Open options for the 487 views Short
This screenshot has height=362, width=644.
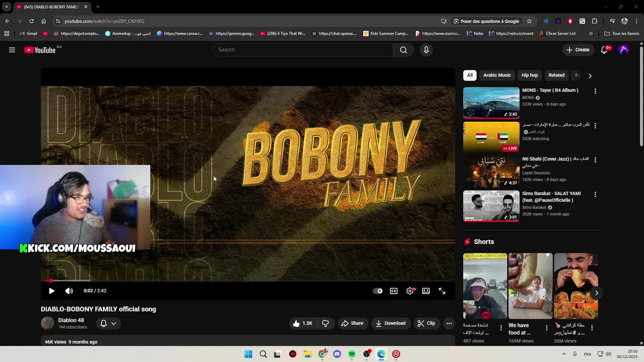501,328
